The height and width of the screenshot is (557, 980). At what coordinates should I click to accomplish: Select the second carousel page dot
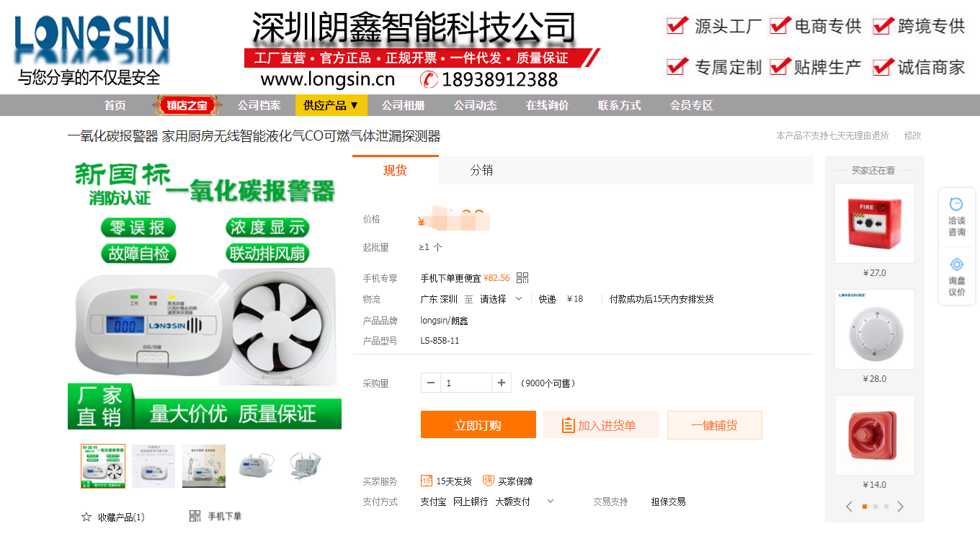click(876, 507)
